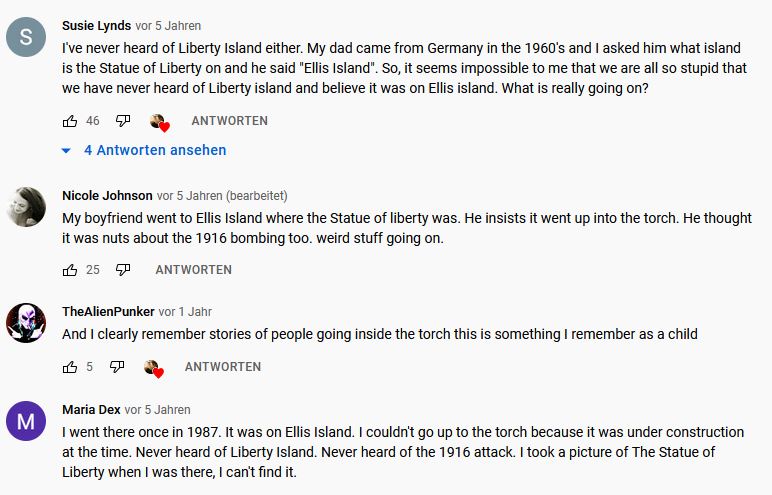Like Susie Lynds' comment
Image resolution: width=772 pixels, height=495 pixels.
[x=70, y=121]
